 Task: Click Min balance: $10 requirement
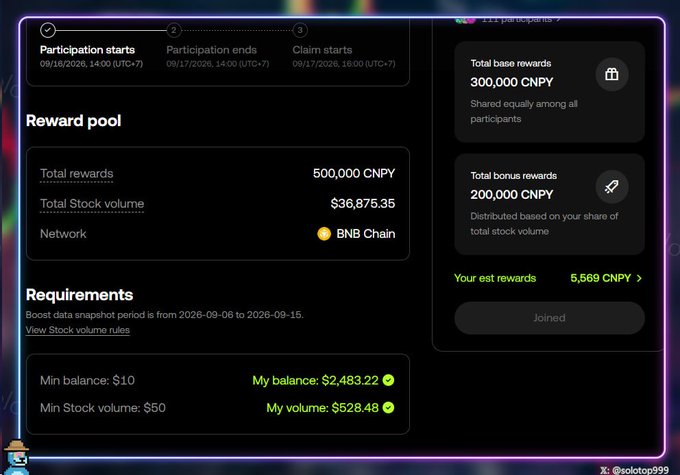tap(87, 380)
